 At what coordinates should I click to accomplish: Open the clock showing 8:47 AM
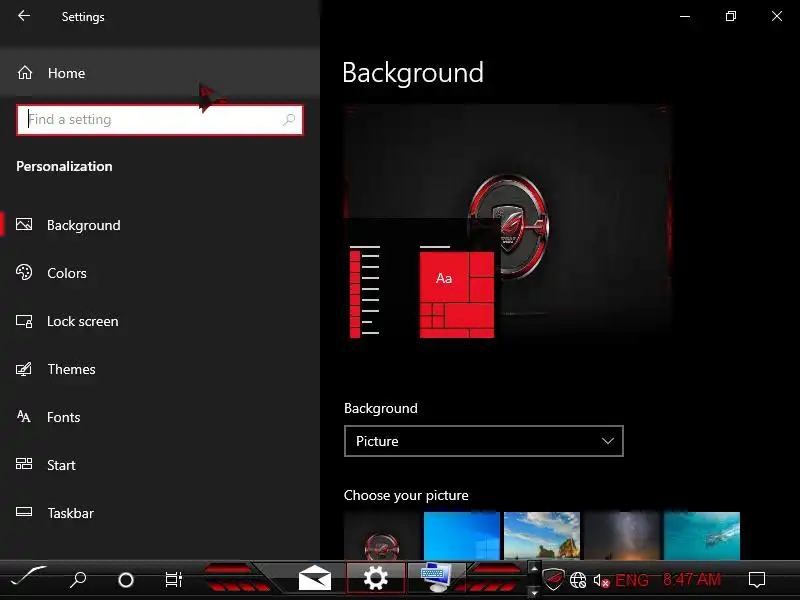(x=691, y=580)
